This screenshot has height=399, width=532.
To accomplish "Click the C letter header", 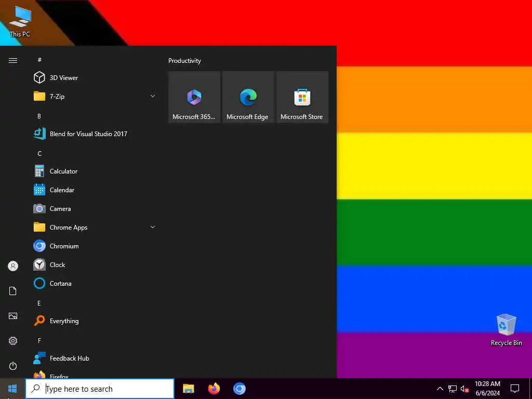I will click(39, 153).
